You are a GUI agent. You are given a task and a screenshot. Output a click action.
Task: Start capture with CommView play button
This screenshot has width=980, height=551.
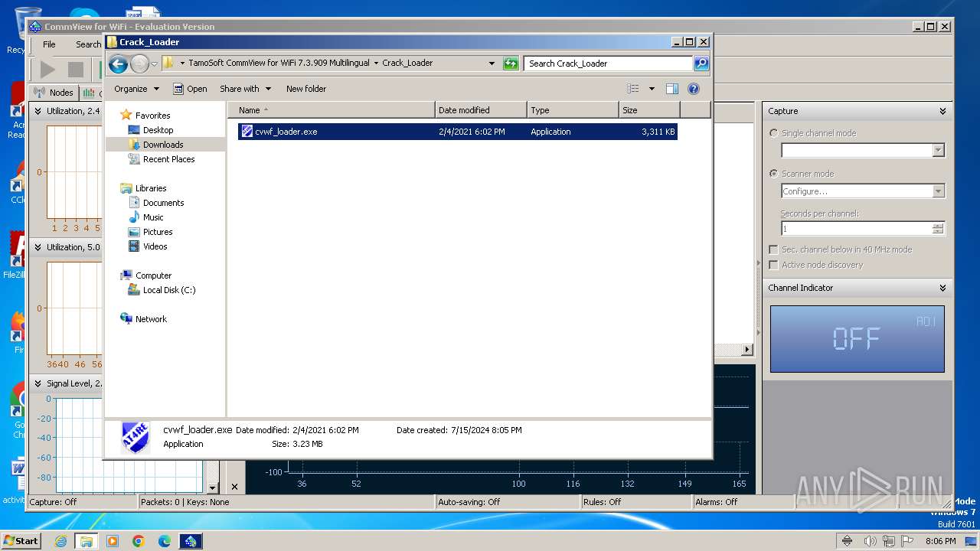tap(47, 70)
